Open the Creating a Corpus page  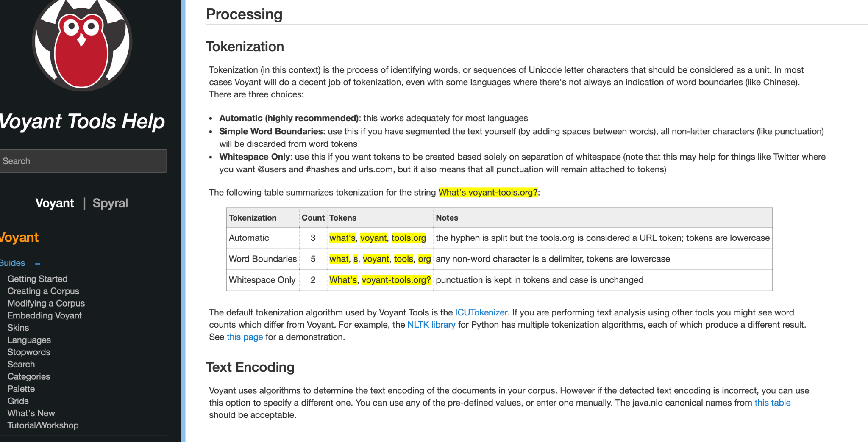tap(43, 291)
